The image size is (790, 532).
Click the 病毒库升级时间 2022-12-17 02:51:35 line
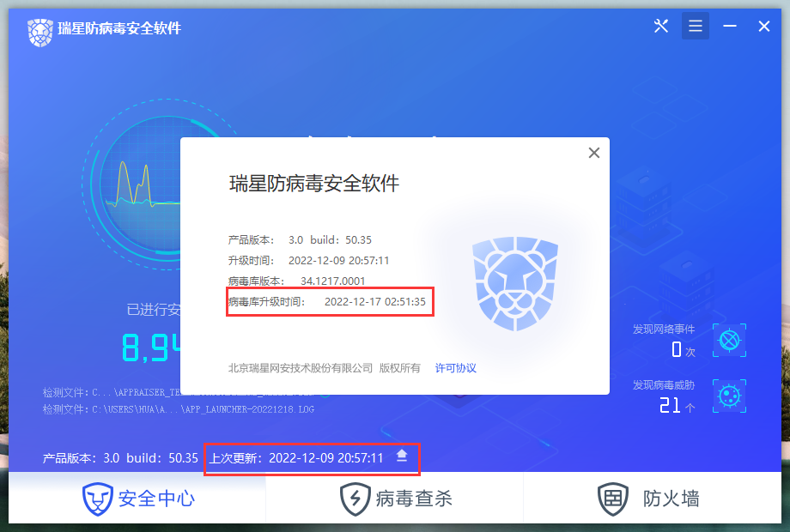327,301
